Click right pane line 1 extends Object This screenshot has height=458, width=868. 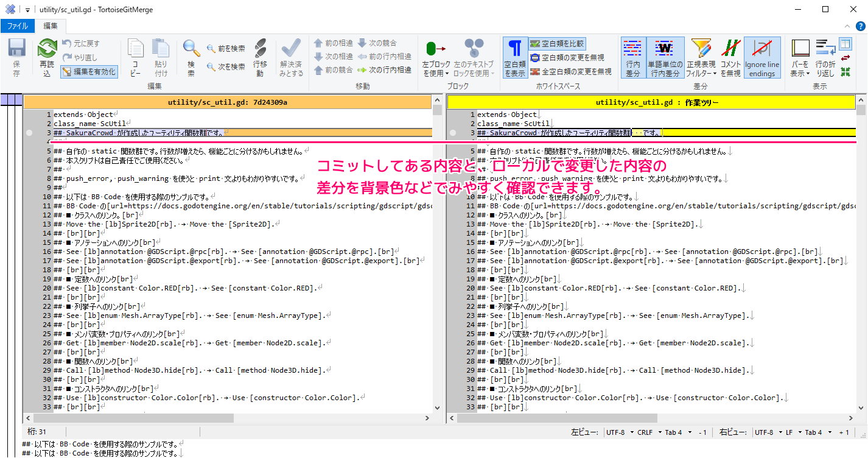click(x=508, y=114)
